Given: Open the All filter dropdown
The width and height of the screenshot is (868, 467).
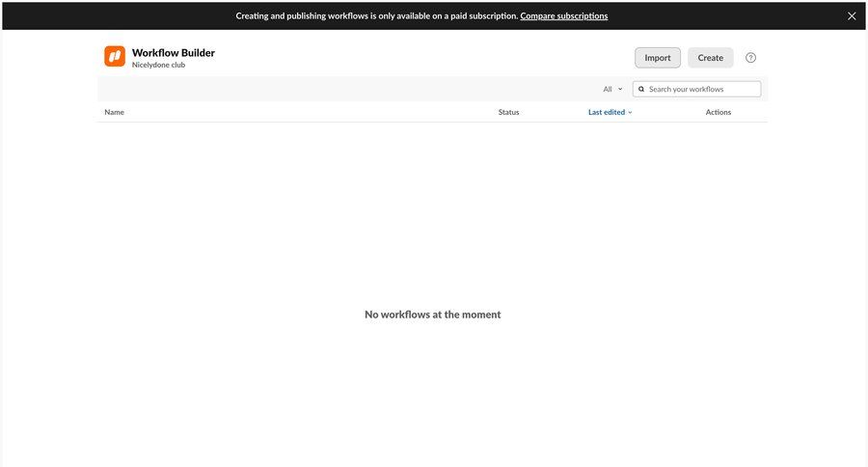Looking at the screenshot, I should click(612, 89).
